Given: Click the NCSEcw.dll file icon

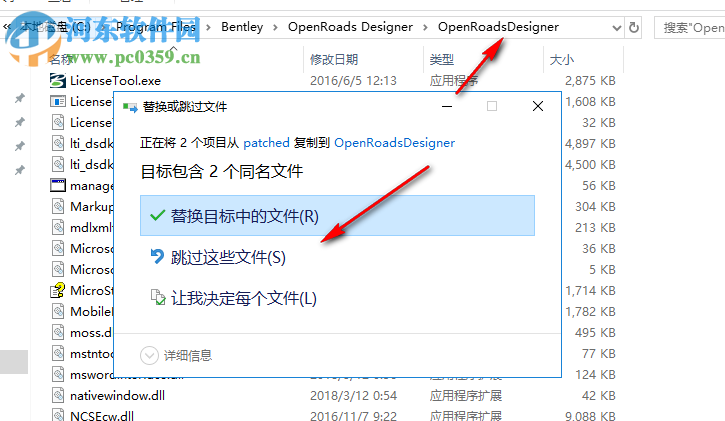Looking at the screenshot, I should 58,415.
